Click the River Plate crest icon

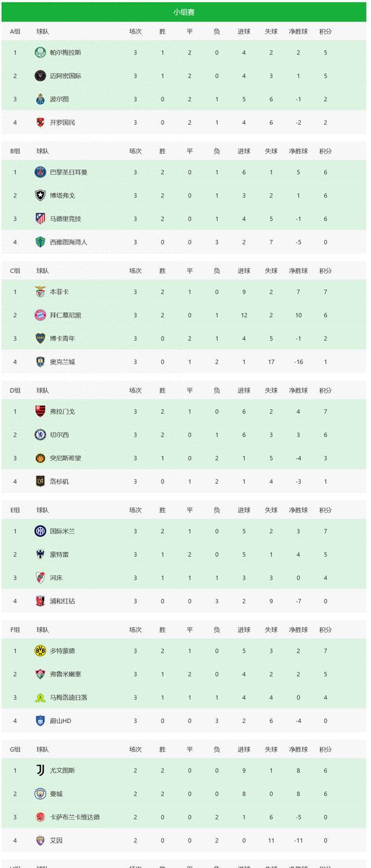click(40, 578)
